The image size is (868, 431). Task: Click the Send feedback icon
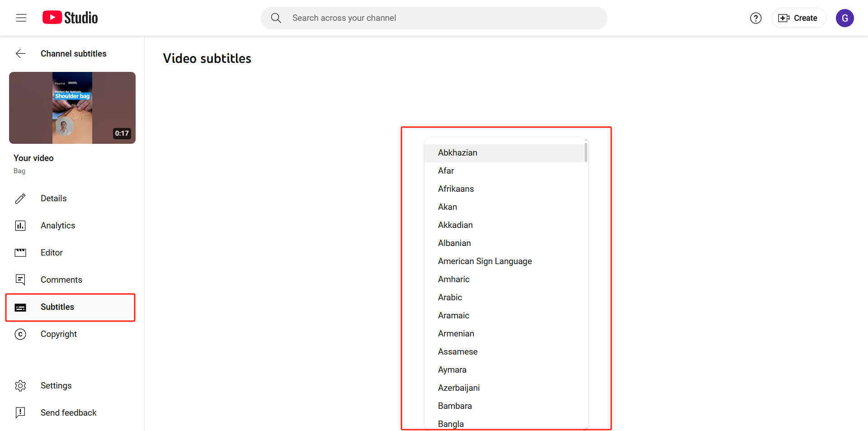point(20,412)
